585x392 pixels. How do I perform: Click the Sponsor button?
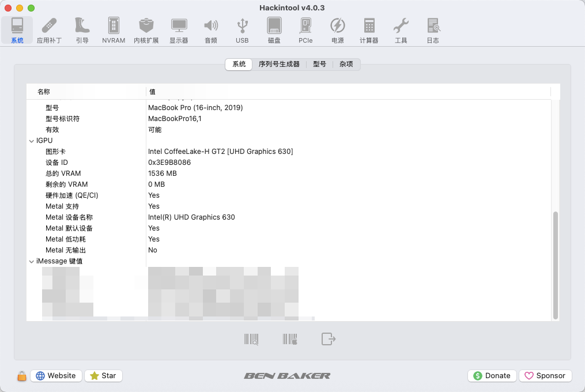(545, 376)
